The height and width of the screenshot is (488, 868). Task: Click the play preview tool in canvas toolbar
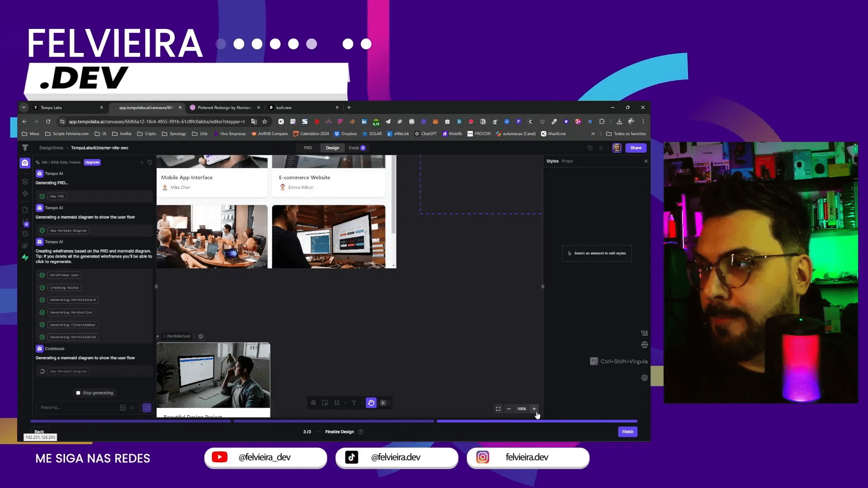click(x=383, y=403)
